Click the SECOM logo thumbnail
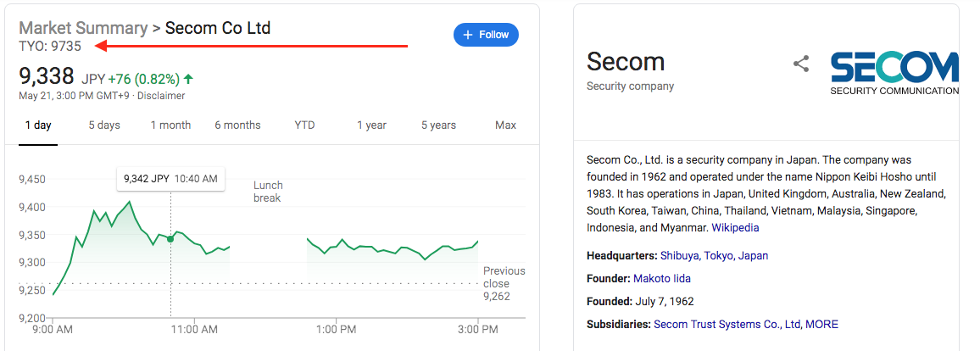 pyautogui.click(x=894, y=74)
